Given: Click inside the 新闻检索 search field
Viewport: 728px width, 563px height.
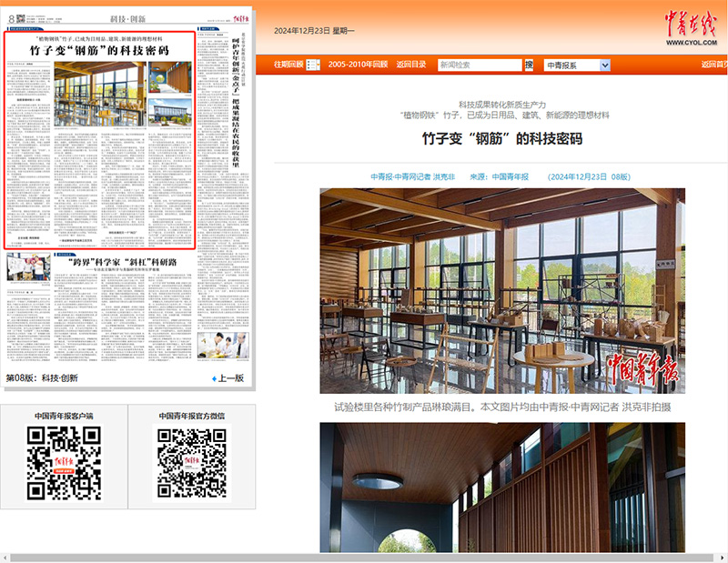Looking at the screenshot, I should [479, 65].
